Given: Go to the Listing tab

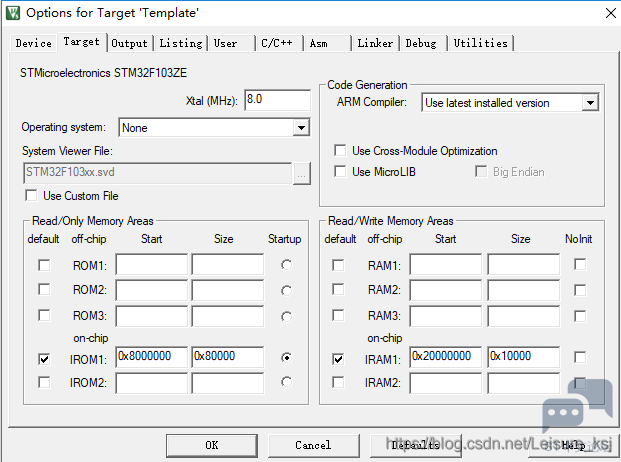Looking at the screenshot, I should [181, 43].
